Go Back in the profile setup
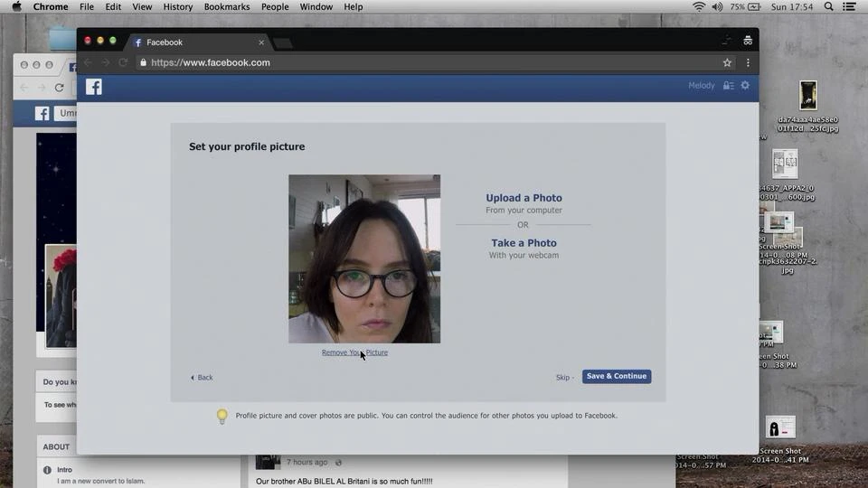868x488 pixels. pyautogui.click(x=202, y=378)
